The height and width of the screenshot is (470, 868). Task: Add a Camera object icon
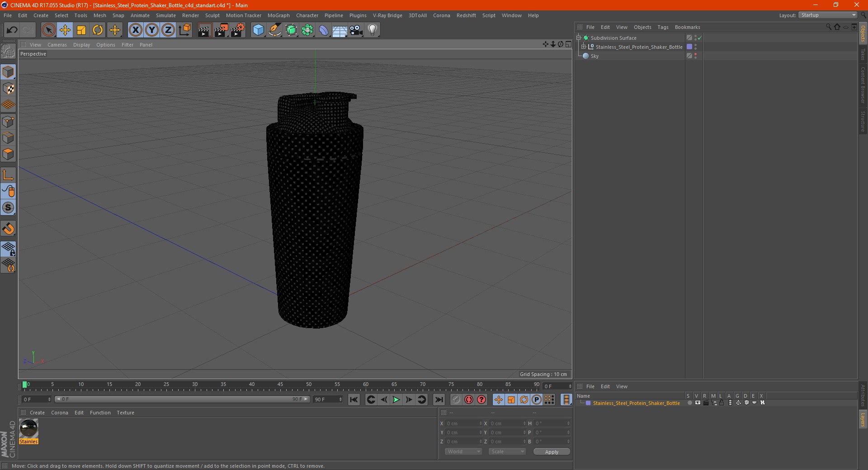356,30
